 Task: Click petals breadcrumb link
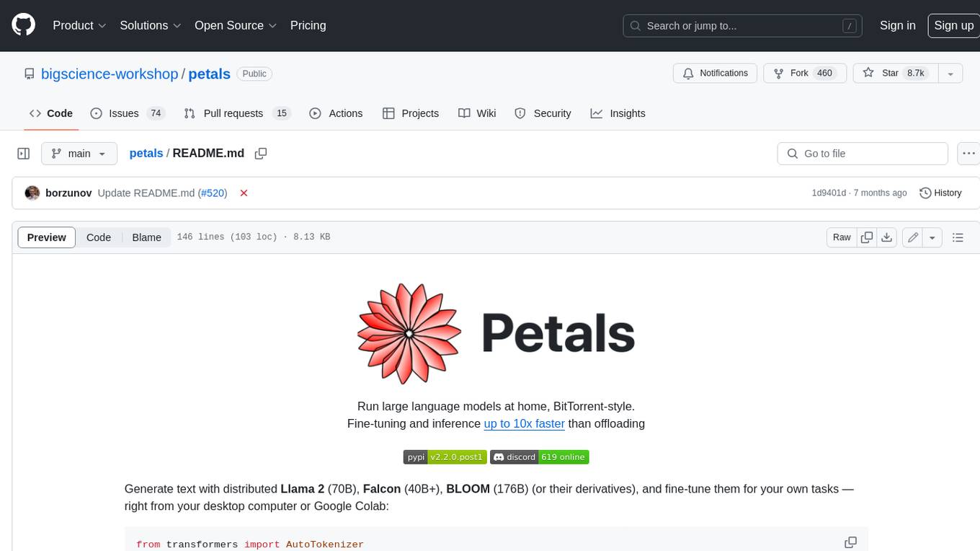tap(146, 153)
